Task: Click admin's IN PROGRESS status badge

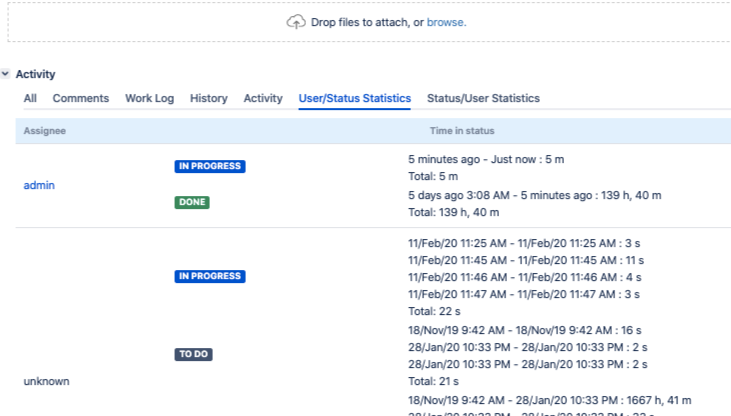Action: pos(210,166)
